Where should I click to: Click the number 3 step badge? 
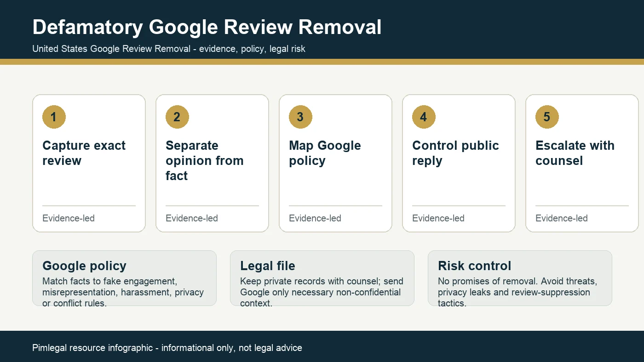point(301,117)
